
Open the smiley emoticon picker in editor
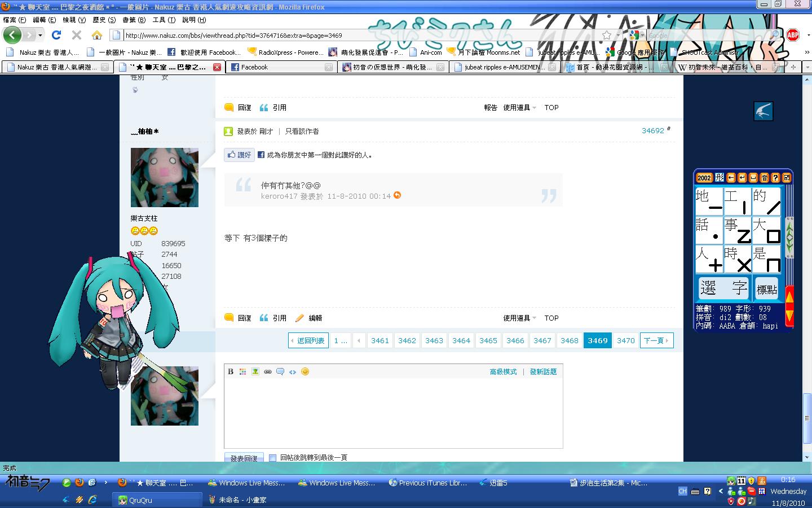pyautogui.click(x=305, y=371)
